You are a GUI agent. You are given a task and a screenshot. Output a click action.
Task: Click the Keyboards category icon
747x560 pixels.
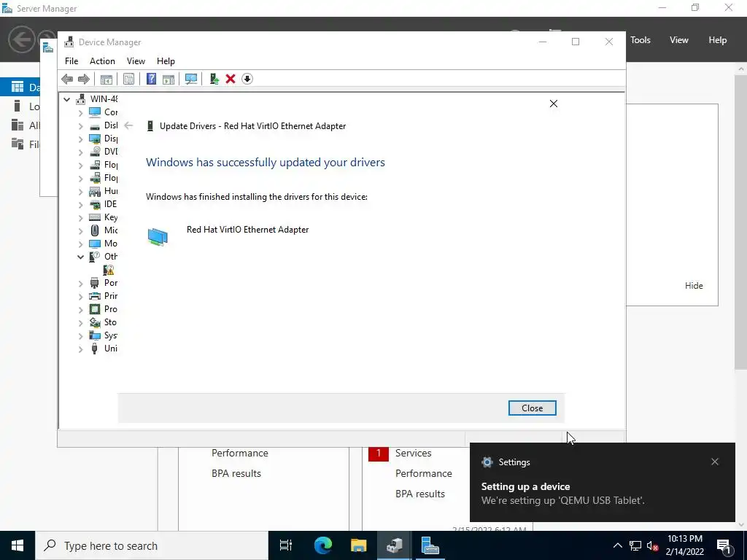point(95,217)
